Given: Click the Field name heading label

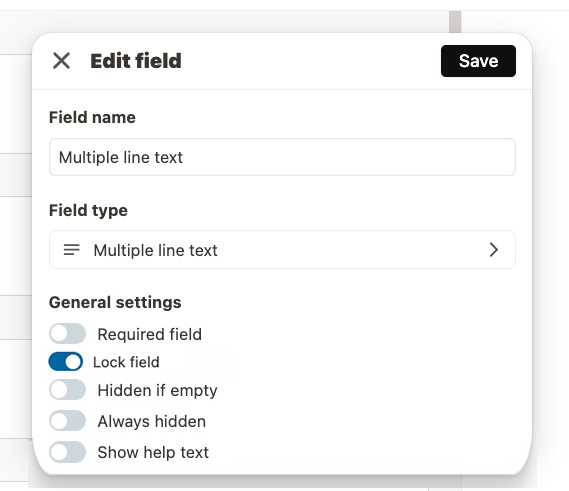Looking at the screenshot, I should click(92, 117).
